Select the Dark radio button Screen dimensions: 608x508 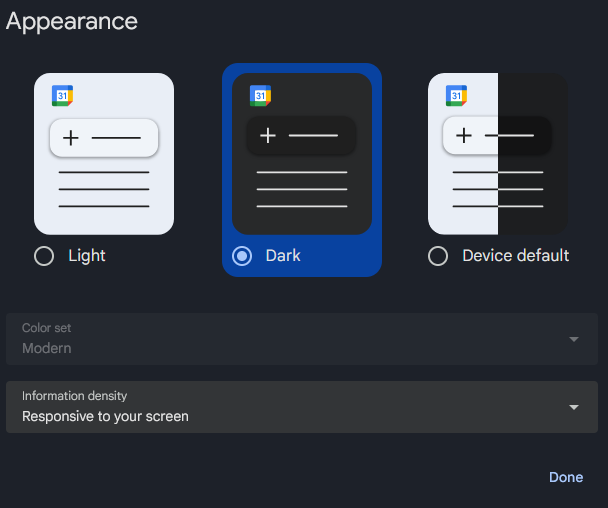[x=242, y=256]
